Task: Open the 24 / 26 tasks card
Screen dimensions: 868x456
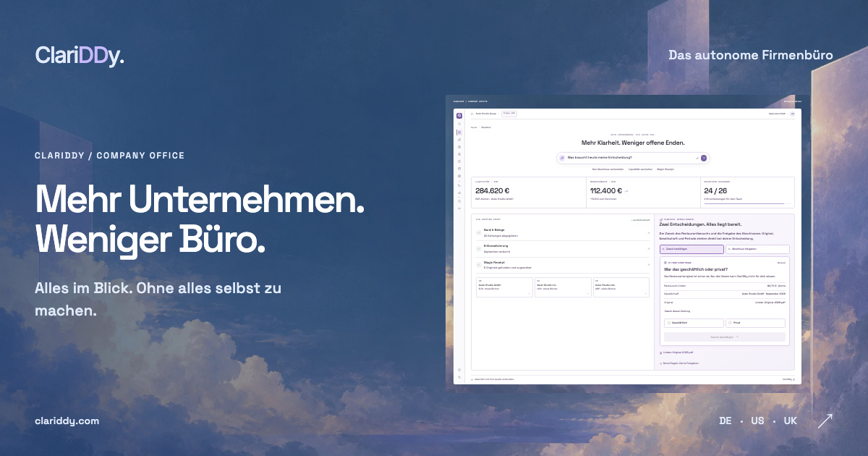Action: (748, 193)
